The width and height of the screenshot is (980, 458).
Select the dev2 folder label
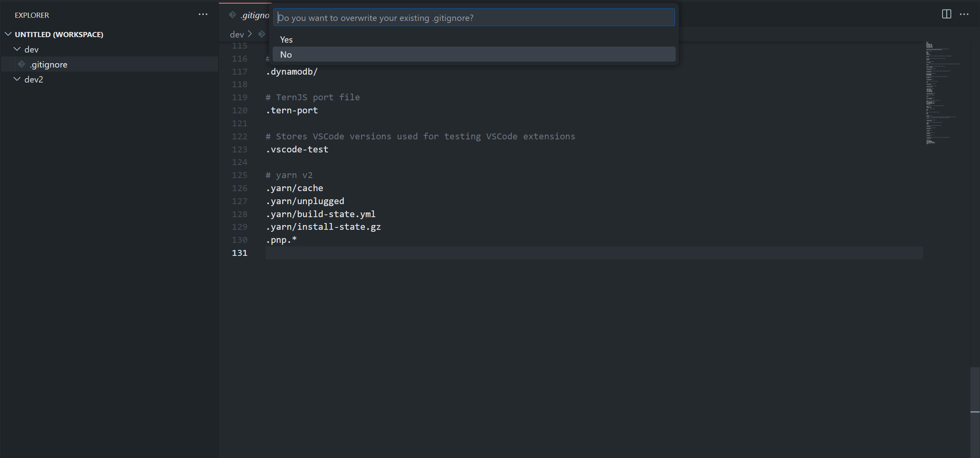34,79
